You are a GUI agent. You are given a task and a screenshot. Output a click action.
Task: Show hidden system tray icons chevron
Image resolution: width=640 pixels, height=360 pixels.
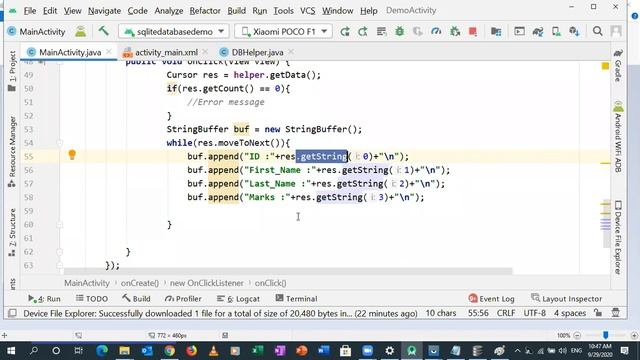[517, 351]
